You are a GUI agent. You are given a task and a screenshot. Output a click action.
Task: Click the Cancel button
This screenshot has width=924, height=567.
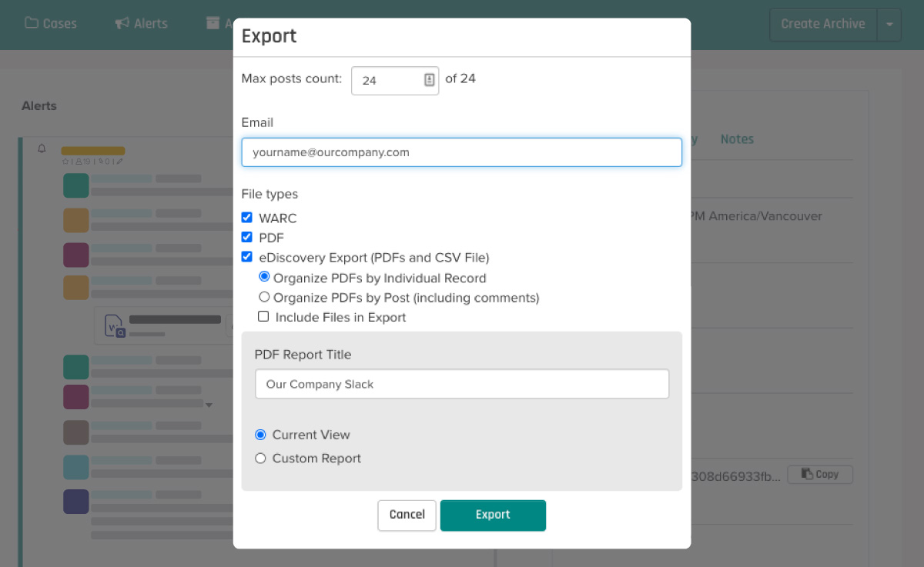point(407,515)
